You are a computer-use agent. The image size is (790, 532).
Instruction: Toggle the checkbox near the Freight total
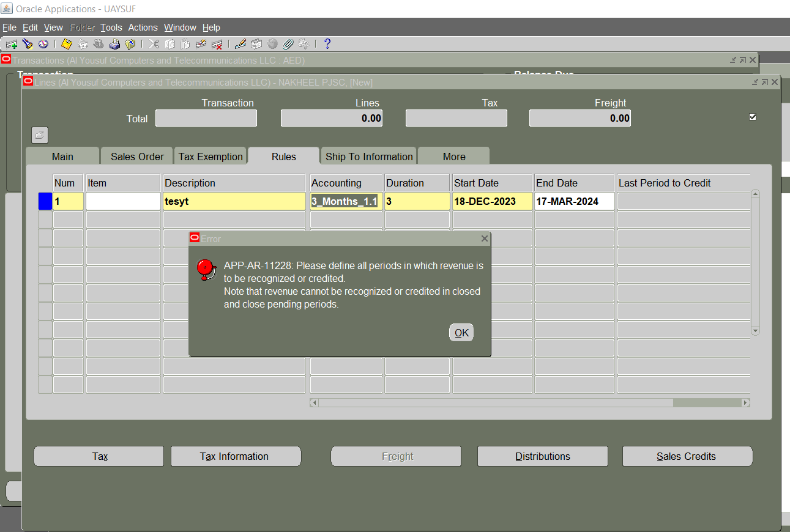752,116
